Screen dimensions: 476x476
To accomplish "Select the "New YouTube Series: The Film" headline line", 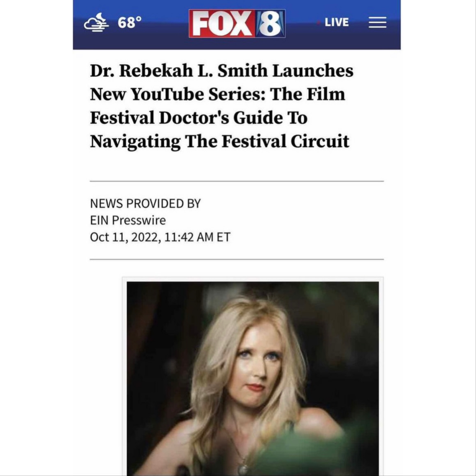I will tap(218, 94).
